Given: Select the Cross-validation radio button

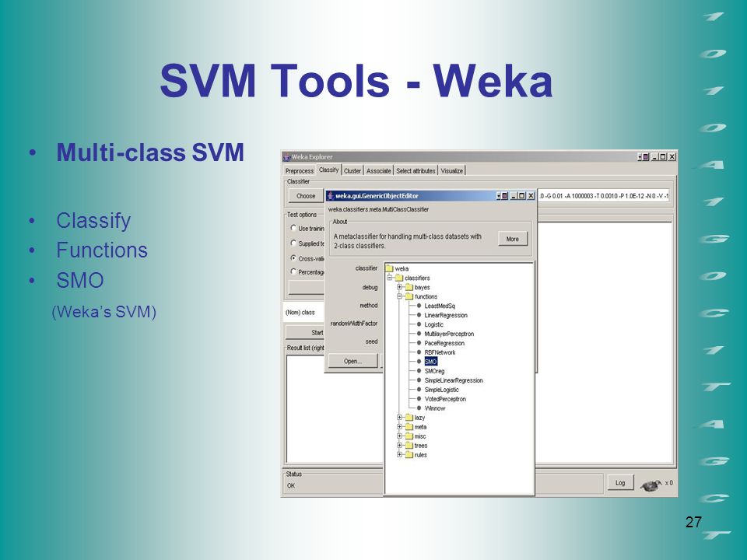Looking at the screenshot, I should 293,258.
